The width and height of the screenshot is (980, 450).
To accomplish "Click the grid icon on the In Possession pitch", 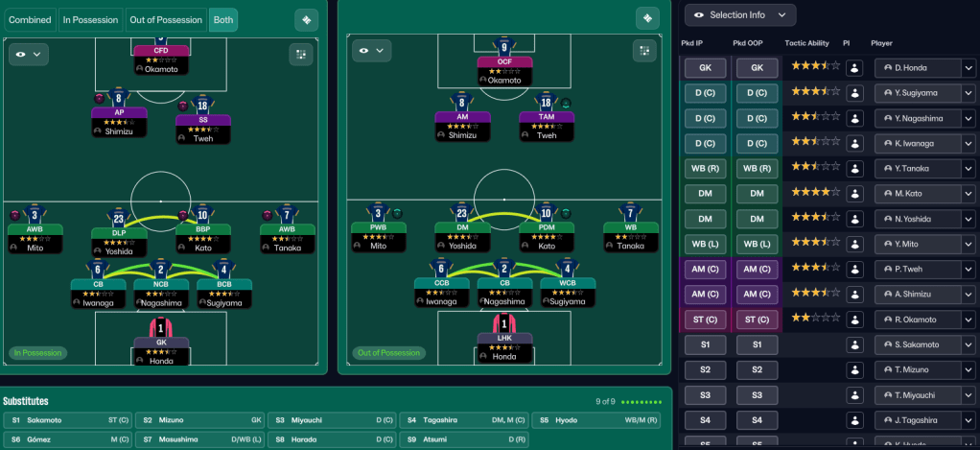I will click(302, 55).
